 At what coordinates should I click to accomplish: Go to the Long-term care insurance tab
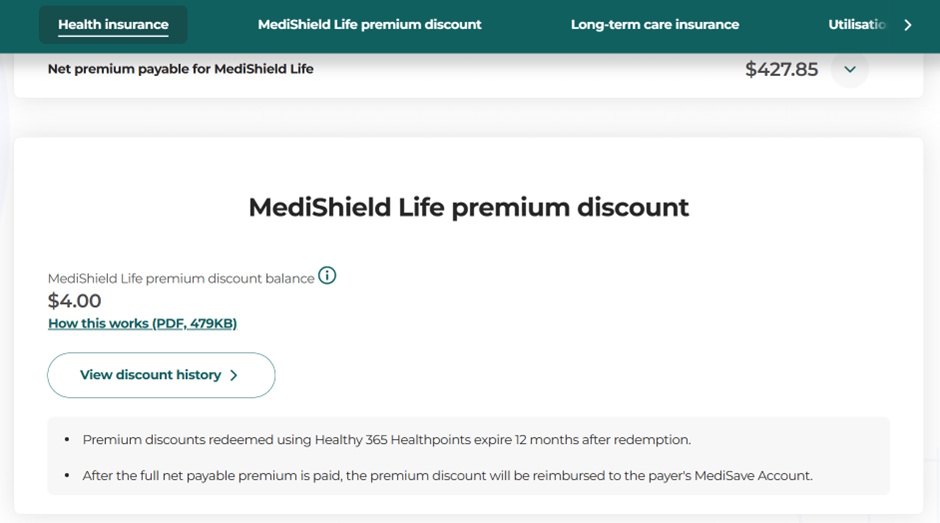coord(654,25)
